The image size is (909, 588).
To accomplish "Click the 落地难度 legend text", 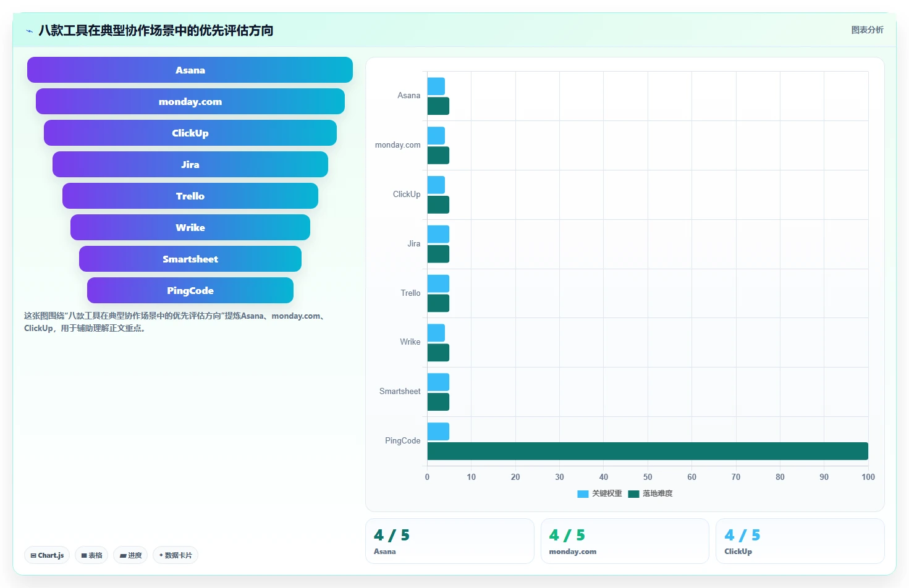I will click(x=657, y=493).
